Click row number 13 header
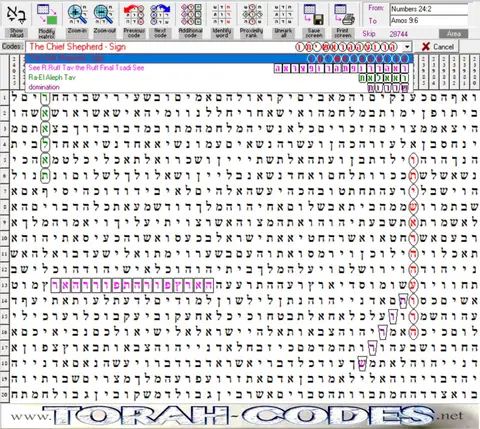The width and height of the screenshot is (480, 429). (4, 285)
